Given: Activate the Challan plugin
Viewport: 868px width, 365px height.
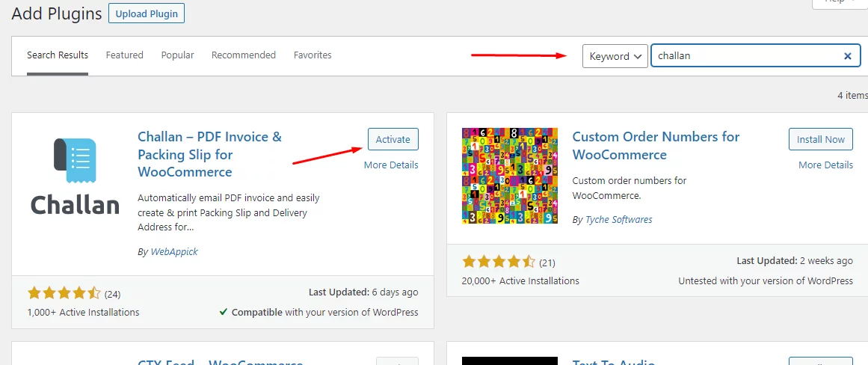Looking at the screenshot, I should click(x=393, y=140).
